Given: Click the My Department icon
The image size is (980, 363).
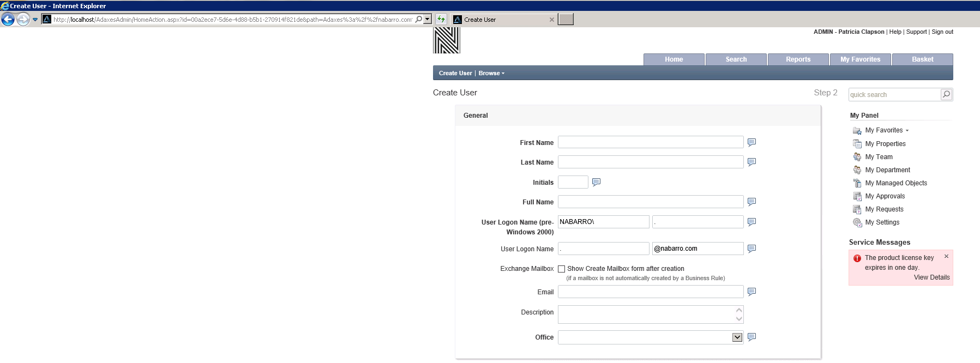Looking at the screenshot, I should tap(857, 170).
